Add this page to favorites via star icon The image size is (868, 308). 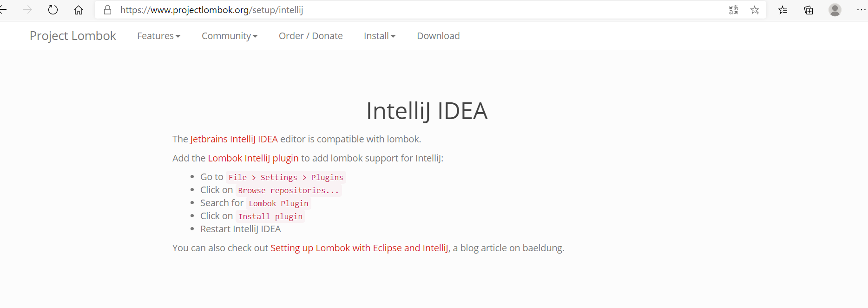(x=755, y=10)
